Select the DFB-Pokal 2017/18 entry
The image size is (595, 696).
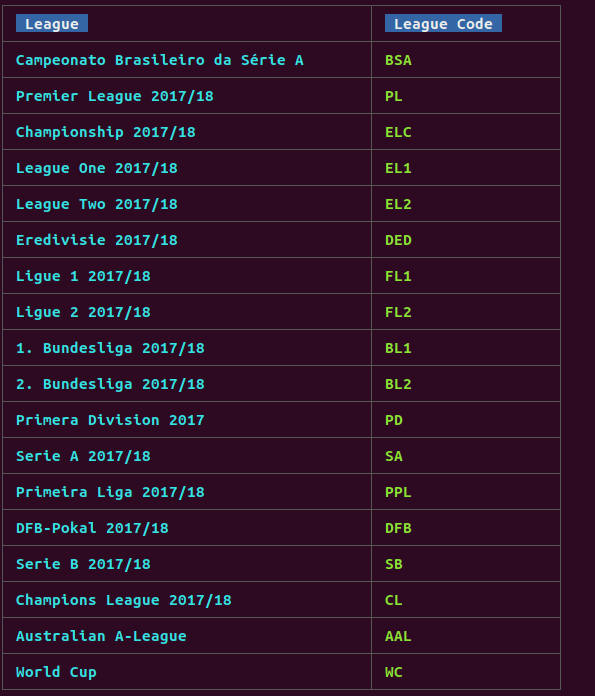pyautogui.click(x=92, y=528)
